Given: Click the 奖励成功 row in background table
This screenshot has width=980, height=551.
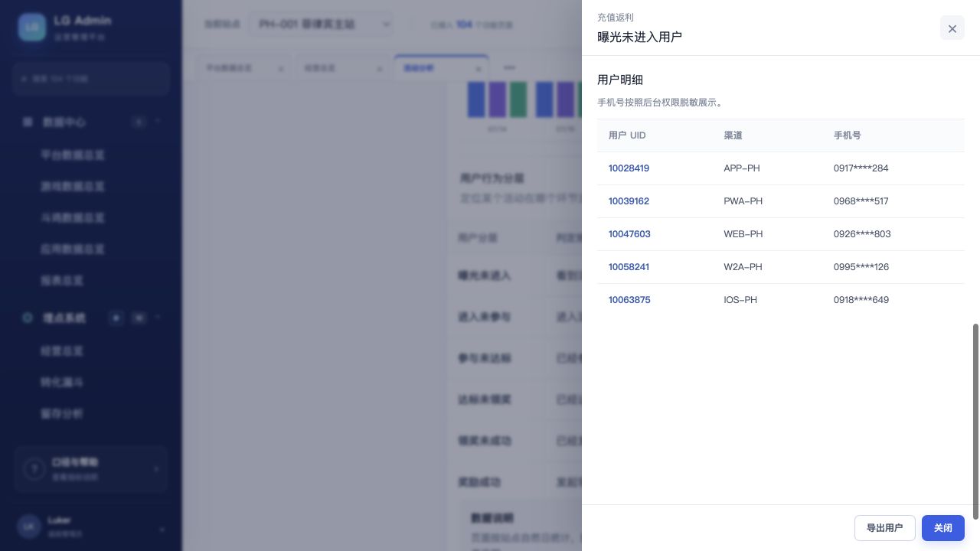Looking at the screenshot, I should coord(514,482).
